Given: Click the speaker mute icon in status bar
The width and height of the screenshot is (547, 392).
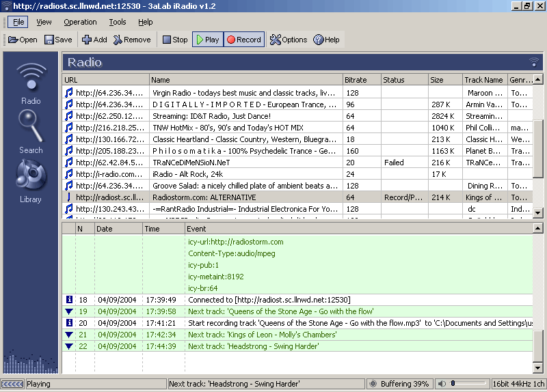Looking at the screenshot, I should 442,384.
